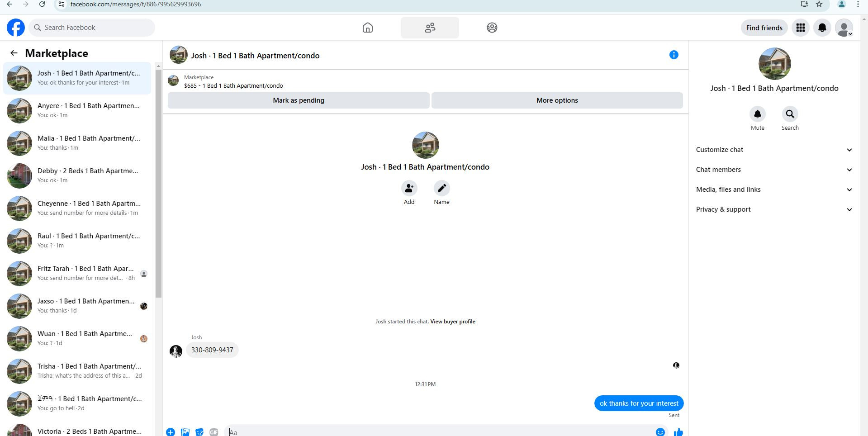The height and width of the screenshot is (436, 868).
Task: Bookmark this page with star
Action: (819, 4)
